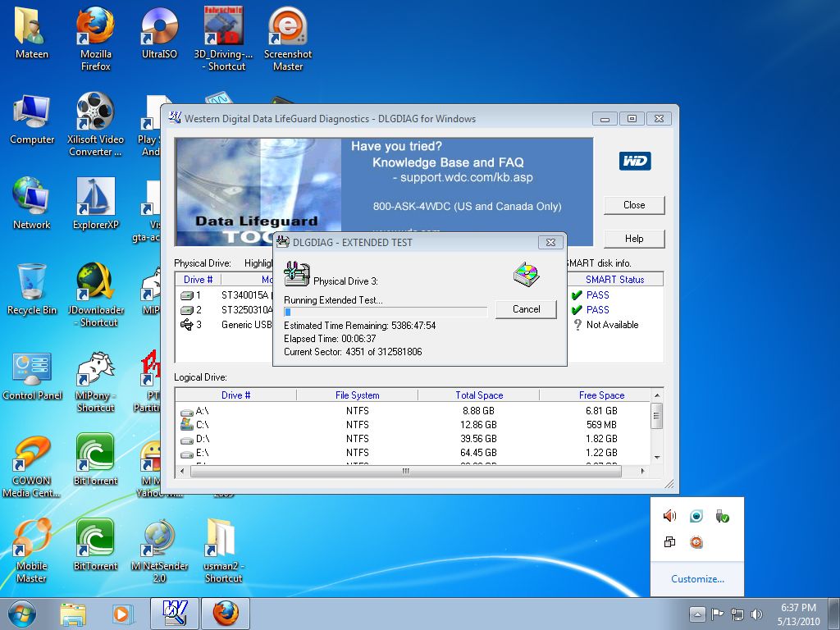Select physical drive 2 ST3250310A row

tap(225, 309)
